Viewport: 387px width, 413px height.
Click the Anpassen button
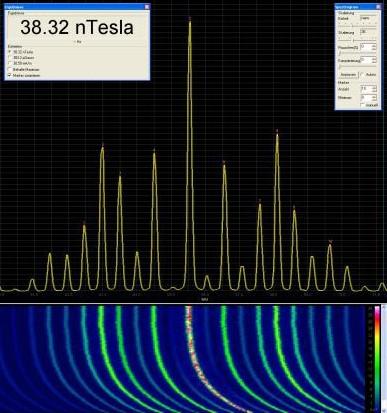[x=348, y=75]
